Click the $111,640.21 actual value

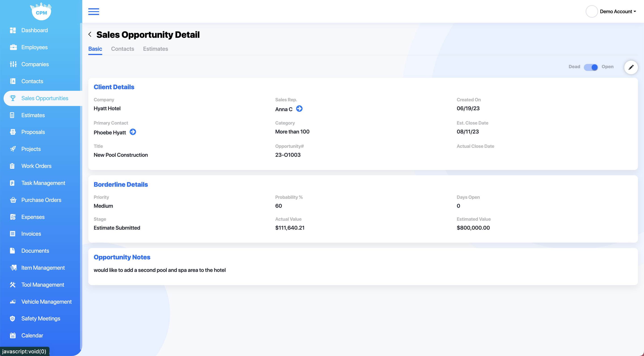(x=290, y=228)
